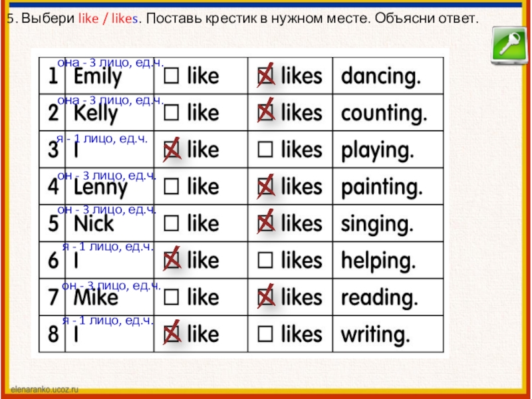
Task: Click the row number 8 cell
Action: (x=53, y=334)
